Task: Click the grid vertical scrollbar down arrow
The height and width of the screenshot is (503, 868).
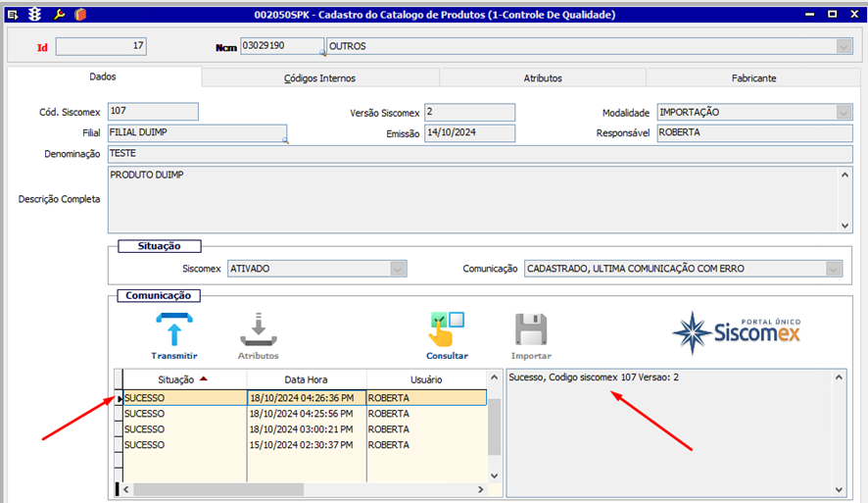Action: coord(495,476)
